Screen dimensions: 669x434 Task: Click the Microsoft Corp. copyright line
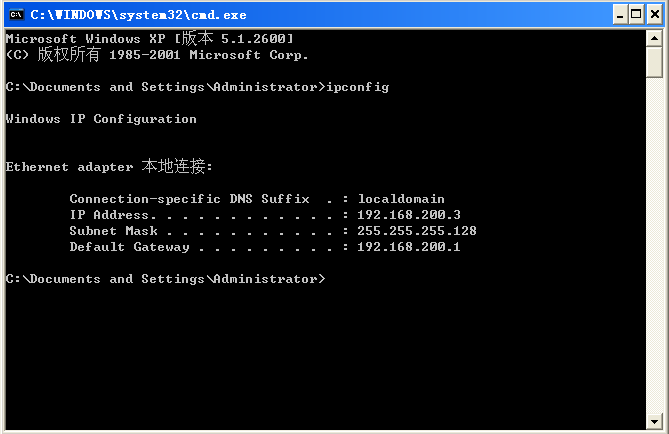click(157, 55)
